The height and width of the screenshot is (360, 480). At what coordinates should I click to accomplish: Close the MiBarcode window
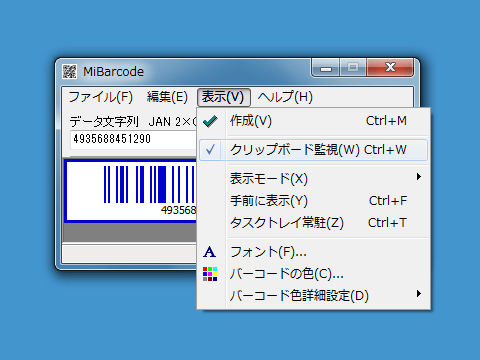390,67
